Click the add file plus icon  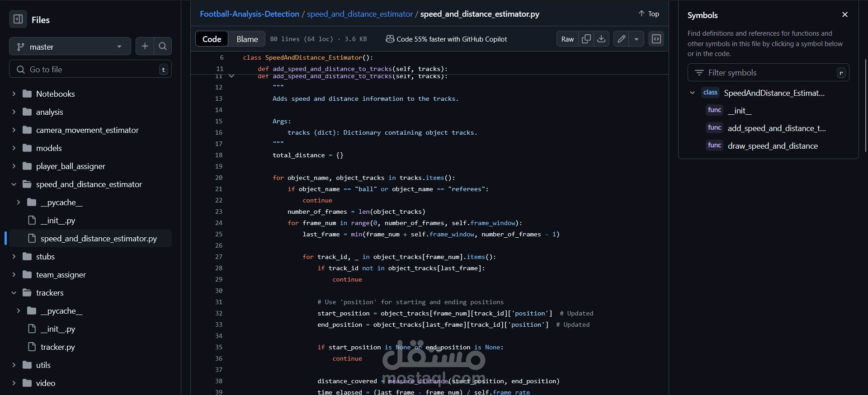145,46
